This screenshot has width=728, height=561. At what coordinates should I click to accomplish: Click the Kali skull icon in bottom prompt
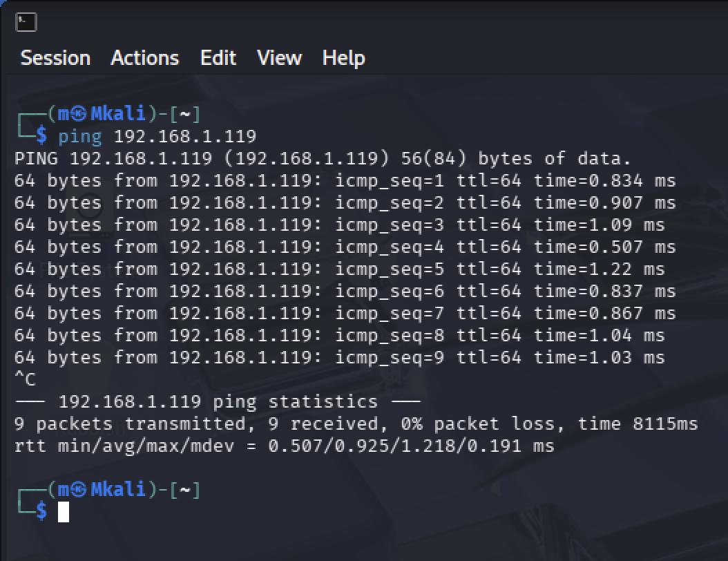78,489
